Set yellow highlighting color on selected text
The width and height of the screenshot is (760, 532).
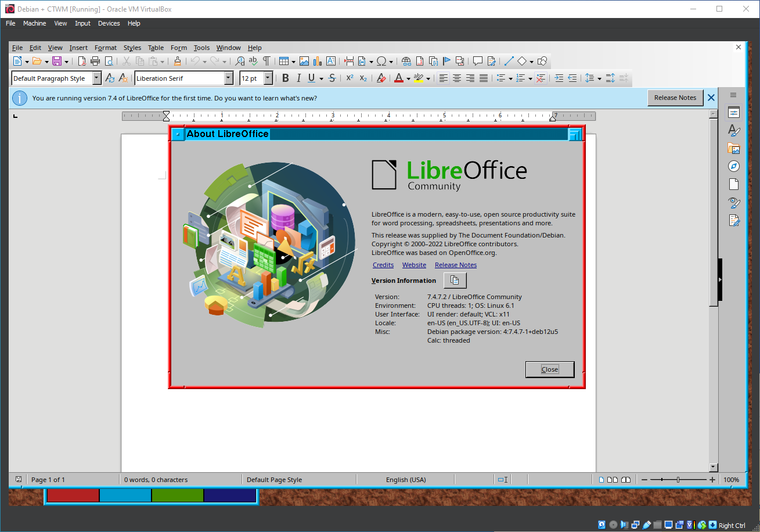[417, 78]
